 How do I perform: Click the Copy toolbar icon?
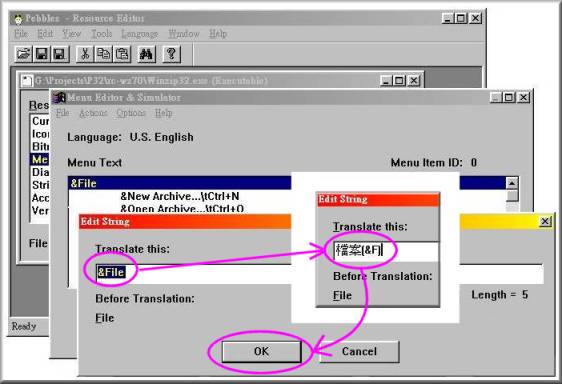point(104,54)
